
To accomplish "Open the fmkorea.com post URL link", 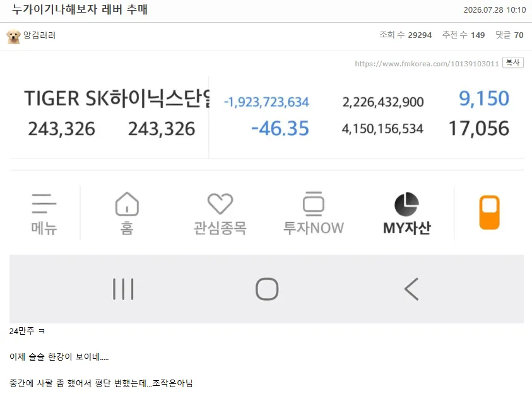I will pos(427,64).
